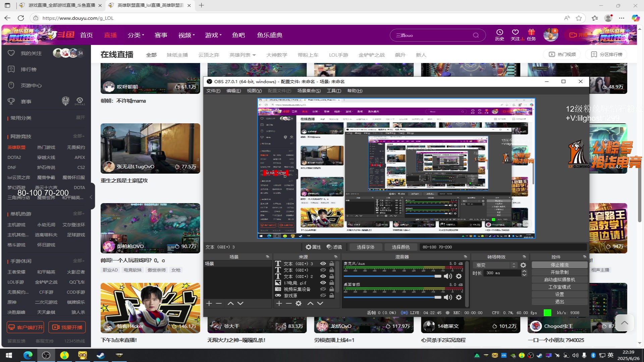The image size is (644, 362).
Task: Show the 游戏源 source
Action: pos(323,296)
